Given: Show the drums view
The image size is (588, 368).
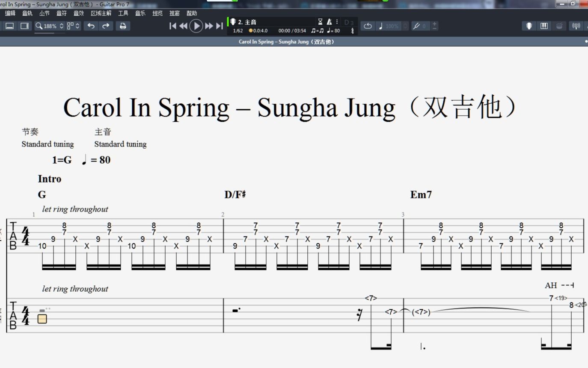Looking at the screenshot, I should pos(559,26).
